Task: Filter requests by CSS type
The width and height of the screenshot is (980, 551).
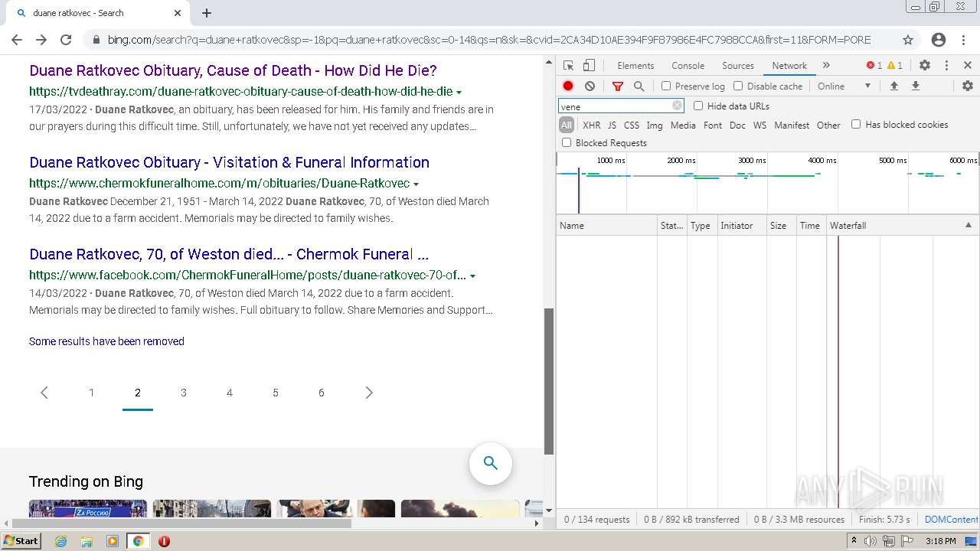Action: [x=631, y=126]
